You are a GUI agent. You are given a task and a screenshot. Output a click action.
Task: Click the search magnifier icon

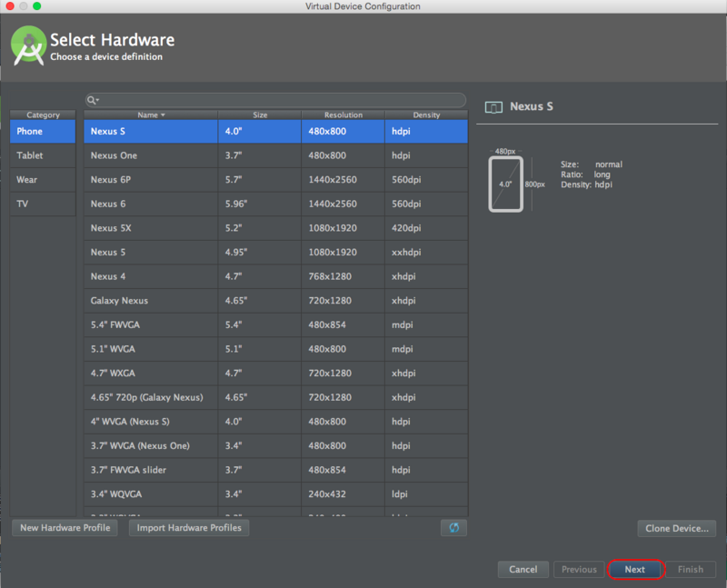pos(93,100)
